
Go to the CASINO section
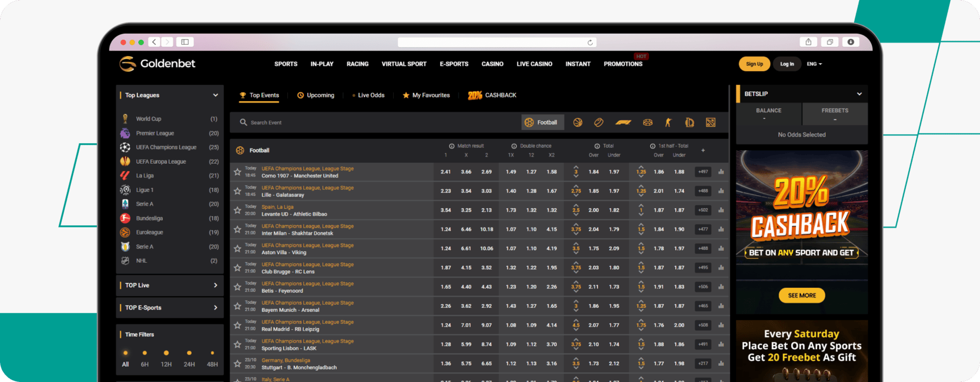click(492, 64)
